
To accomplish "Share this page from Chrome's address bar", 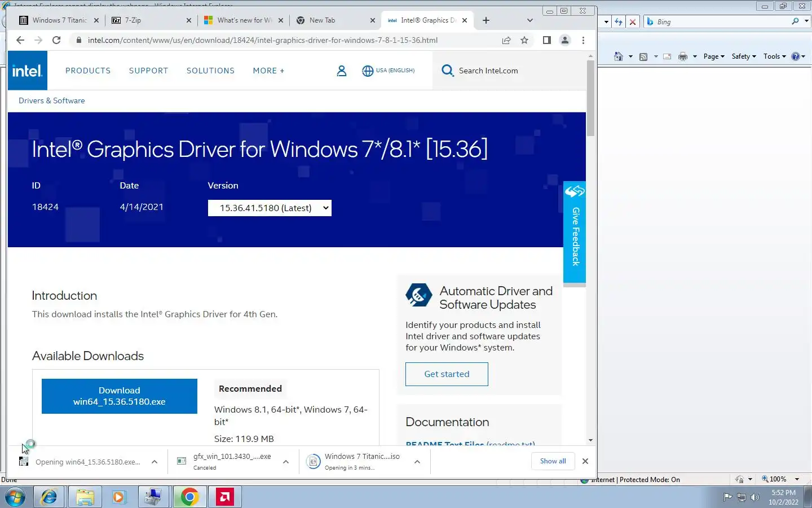I will [506, 40].
